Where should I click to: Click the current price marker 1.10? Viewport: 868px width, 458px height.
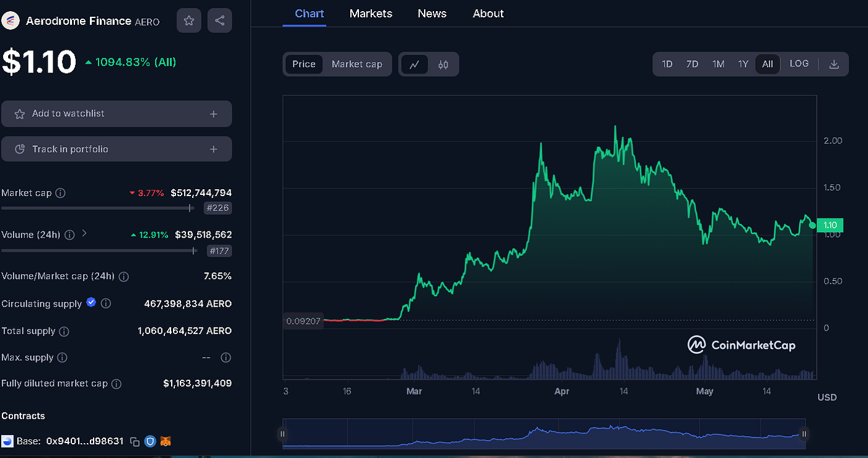[x=830, y=225]
